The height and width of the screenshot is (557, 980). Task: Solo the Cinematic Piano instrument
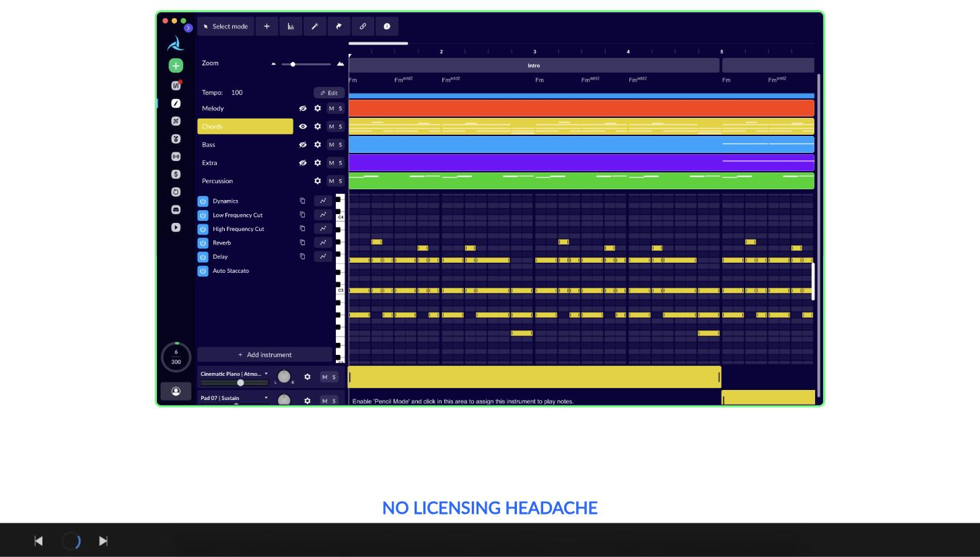coord(334,377)
